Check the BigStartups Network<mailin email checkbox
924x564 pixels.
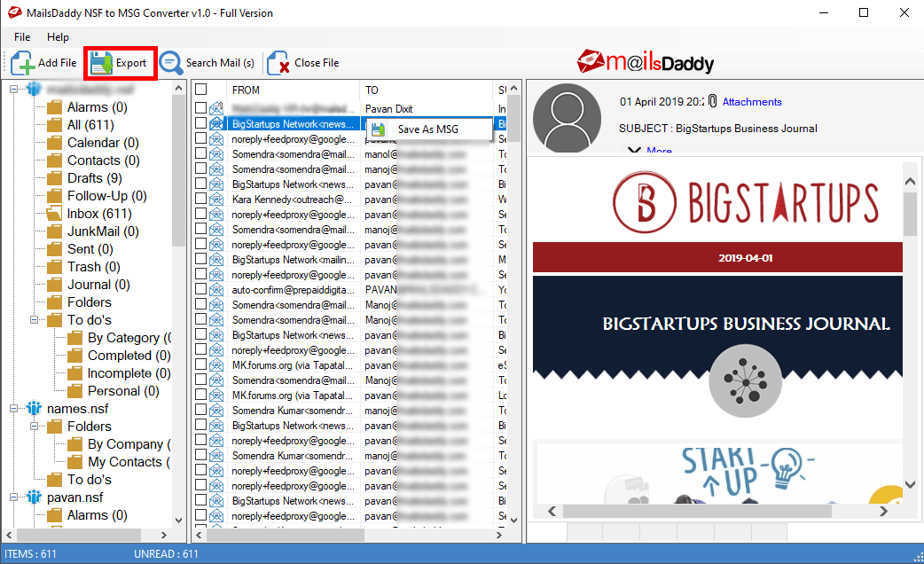[x=201, y=259]
